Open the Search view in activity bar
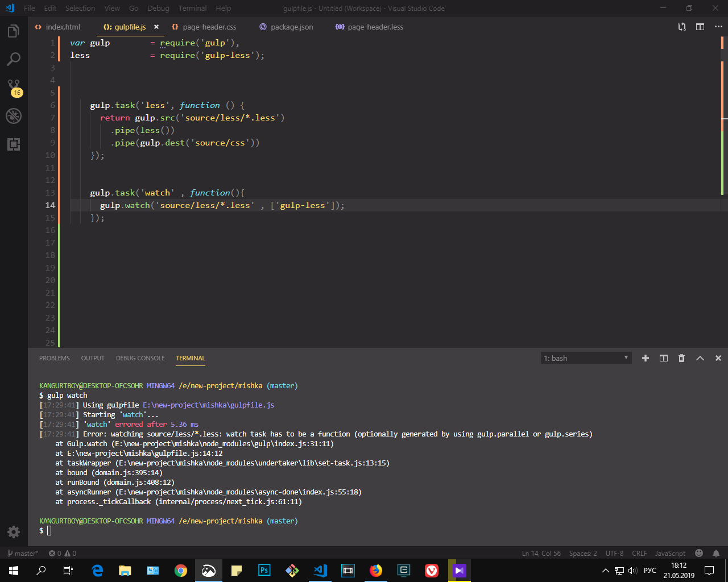This screenshot has width=728, height=582. point(14,59)
